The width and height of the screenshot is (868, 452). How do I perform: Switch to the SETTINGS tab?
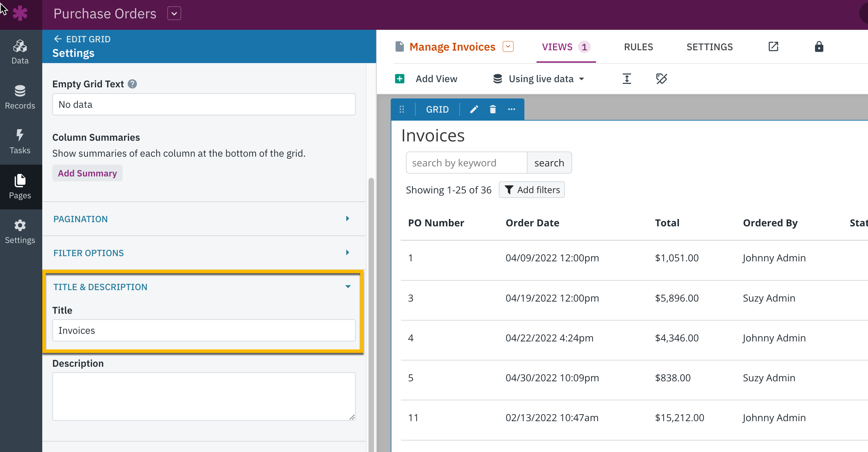click(710, 47)
